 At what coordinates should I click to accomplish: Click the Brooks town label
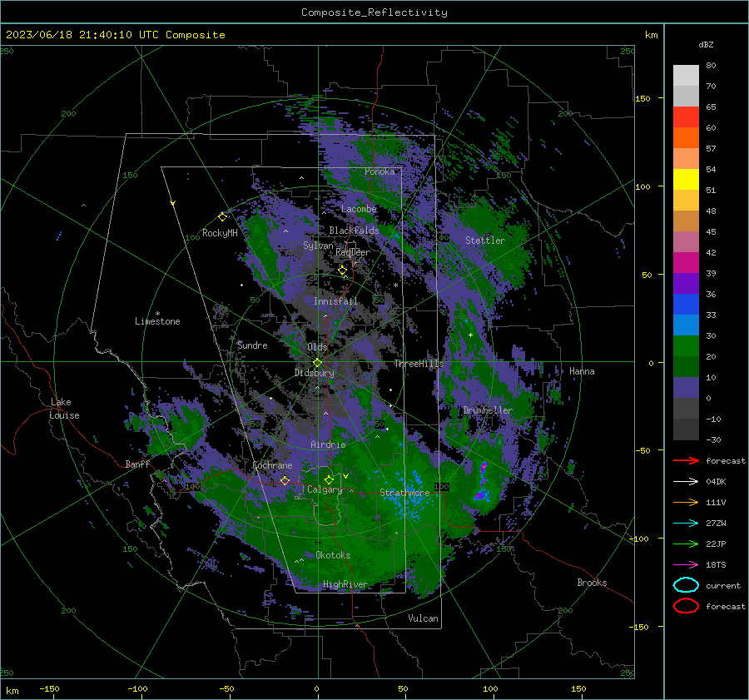(x=592, y=583)
